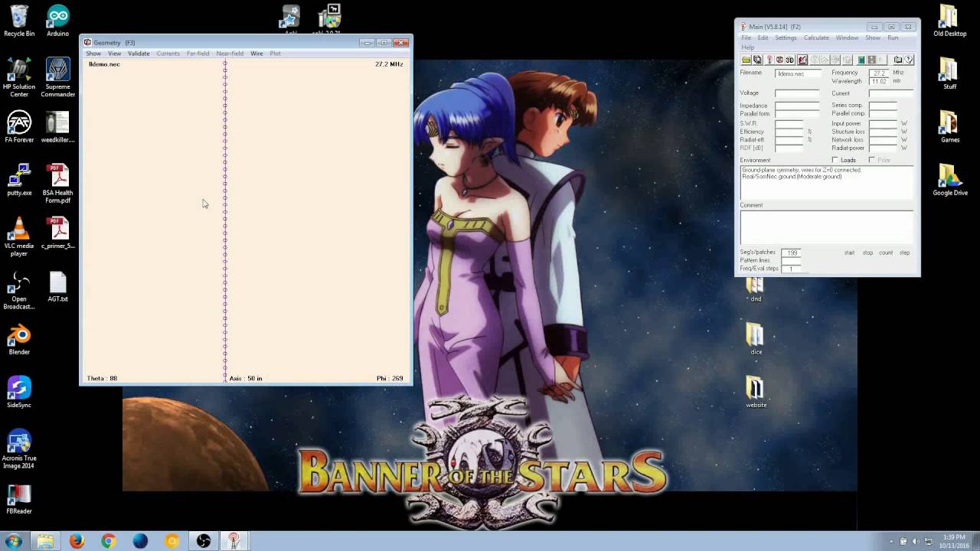Screen dimensions: 980x551
Task: Select the Old Desktop folder icon
Action: (949, 21)
